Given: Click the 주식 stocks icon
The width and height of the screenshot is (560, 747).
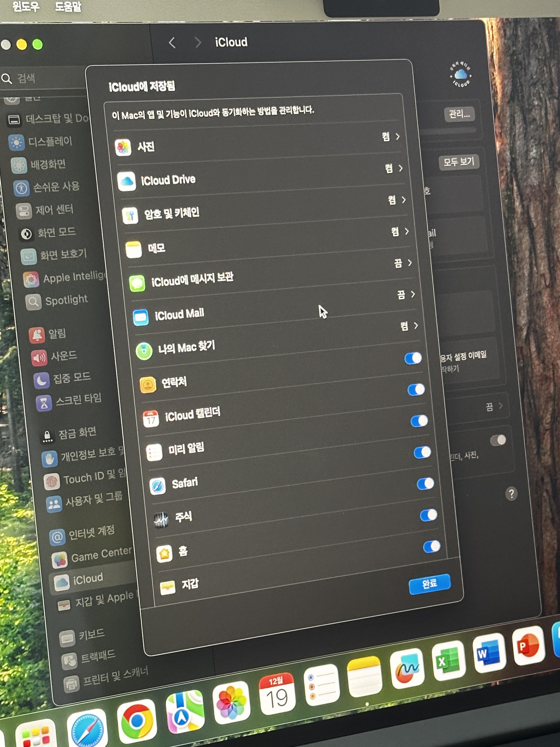Looking at the screenshot, I should pyautogui.click(x=161, y=520).
